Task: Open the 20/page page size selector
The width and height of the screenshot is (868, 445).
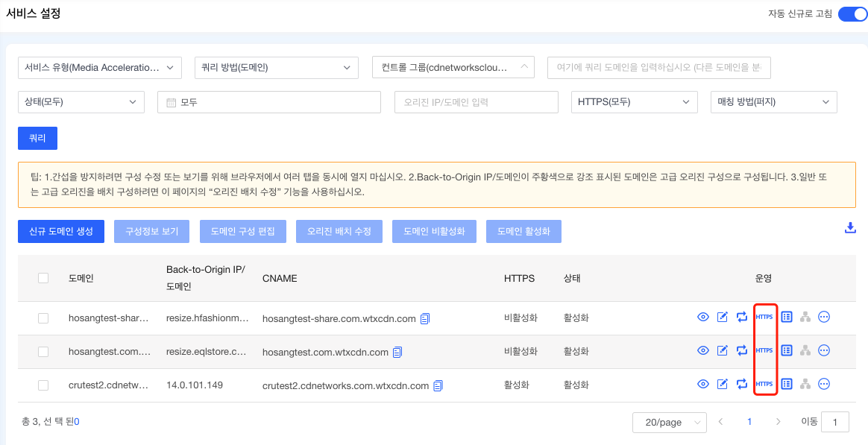Action: pyautogui.click(x=669, y=422)
